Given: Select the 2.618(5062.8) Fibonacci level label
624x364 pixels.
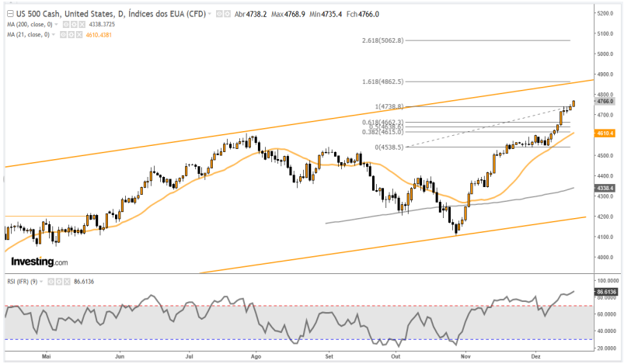Looking at the screenshot, I should (x=382, y=40).
